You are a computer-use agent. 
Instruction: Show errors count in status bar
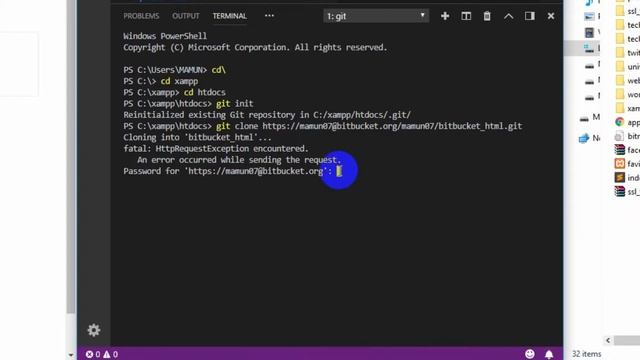pyautogui.click(x=93, y=354)
